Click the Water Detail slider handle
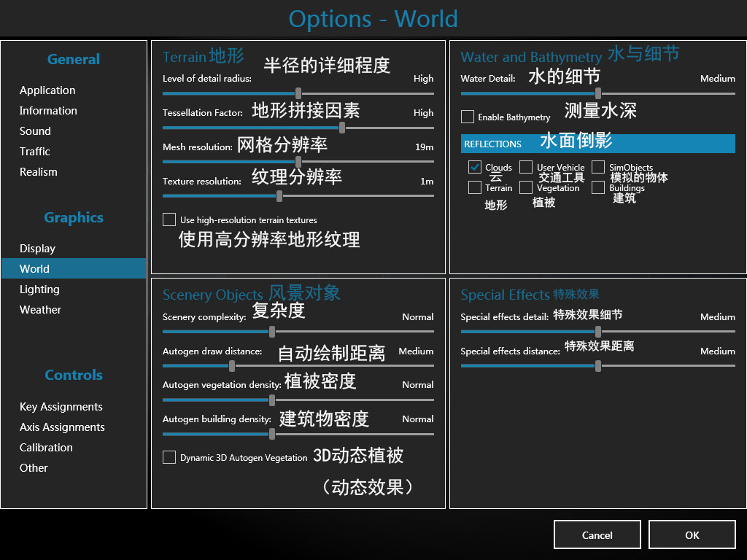747x560 pixels. tap(598, 93)
